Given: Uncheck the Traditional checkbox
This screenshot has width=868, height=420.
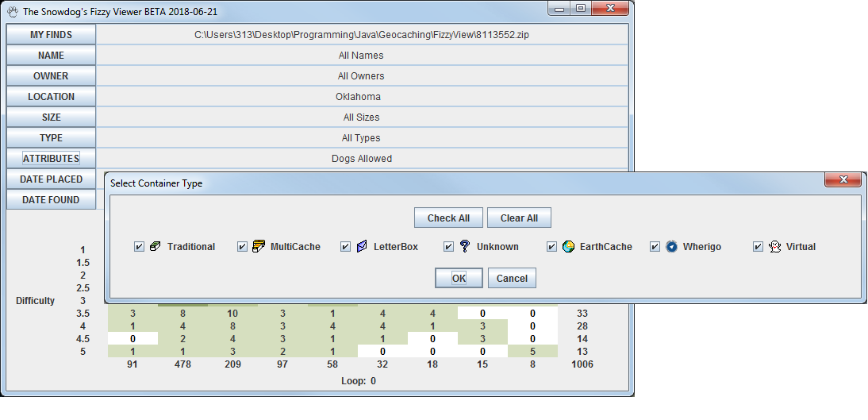Looking at the screenshot, I should point(140,247).
